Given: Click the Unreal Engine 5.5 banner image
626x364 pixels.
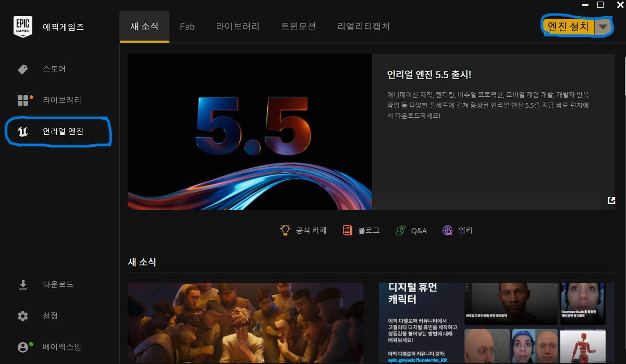Looking at the screenshot, I should click(250, 132).
